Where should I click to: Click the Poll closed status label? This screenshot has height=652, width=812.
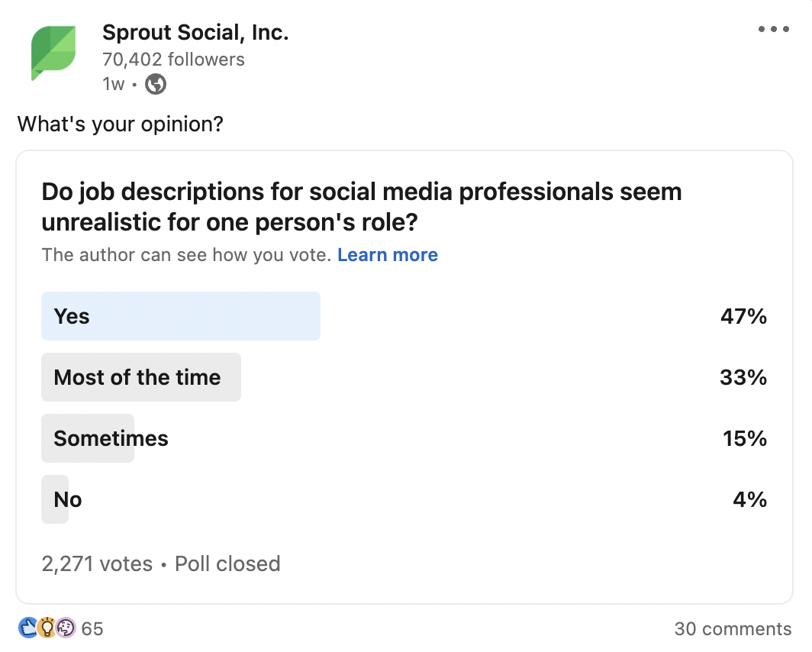click(x=227, y=564)
